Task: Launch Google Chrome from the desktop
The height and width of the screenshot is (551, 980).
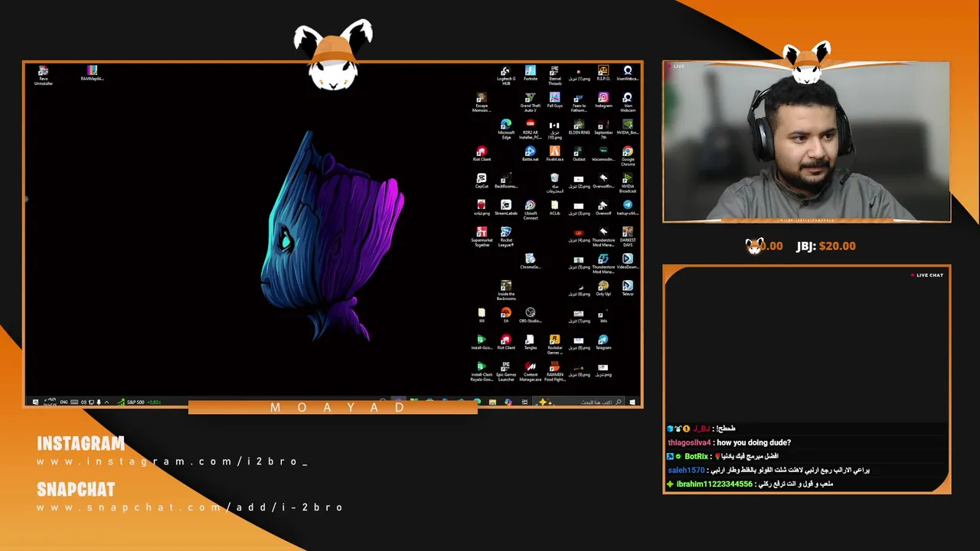Action: pyautogui.click(x=628, y=155)
